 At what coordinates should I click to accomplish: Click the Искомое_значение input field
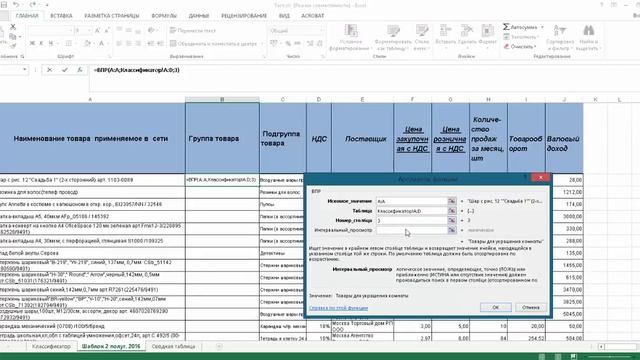(x=411, y=201)
